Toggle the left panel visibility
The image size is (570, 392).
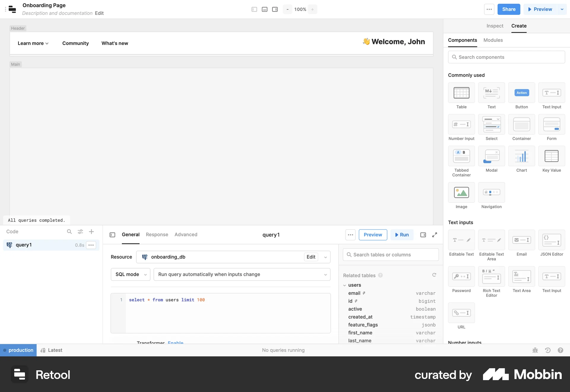(x=254, y=9)
